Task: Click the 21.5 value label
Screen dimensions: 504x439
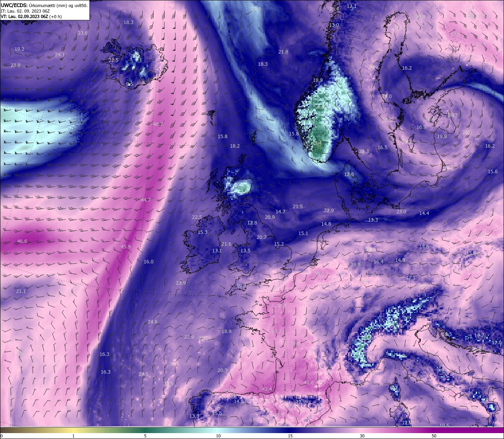Action: [x=298, y=207]
